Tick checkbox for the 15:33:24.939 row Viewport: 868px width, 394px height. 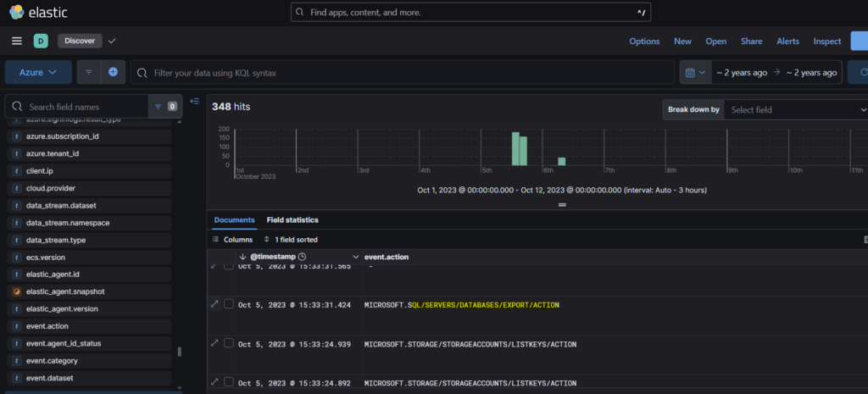point(229,344)
